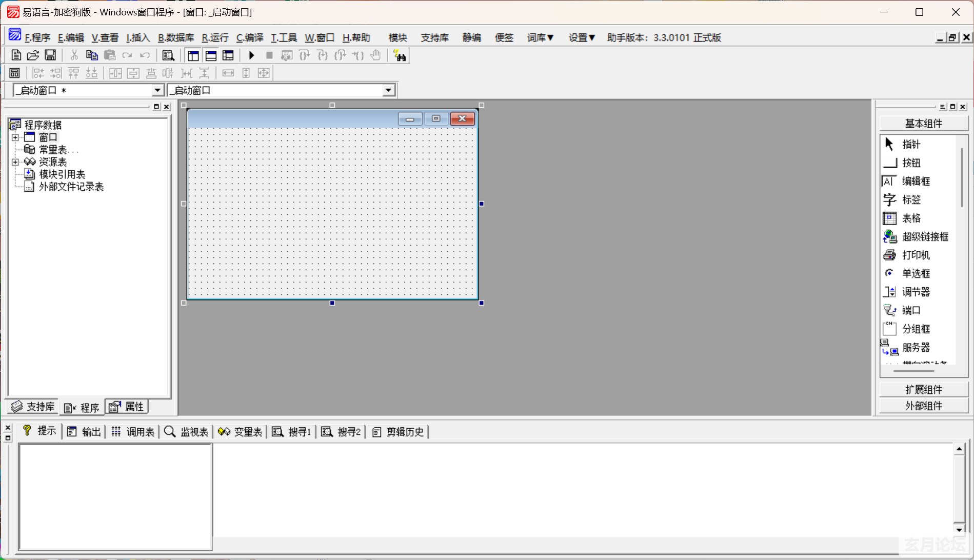Viewport: 974px width, 560px height.
Task: Expand the 资源表 tree node
Action: [15, 162]
